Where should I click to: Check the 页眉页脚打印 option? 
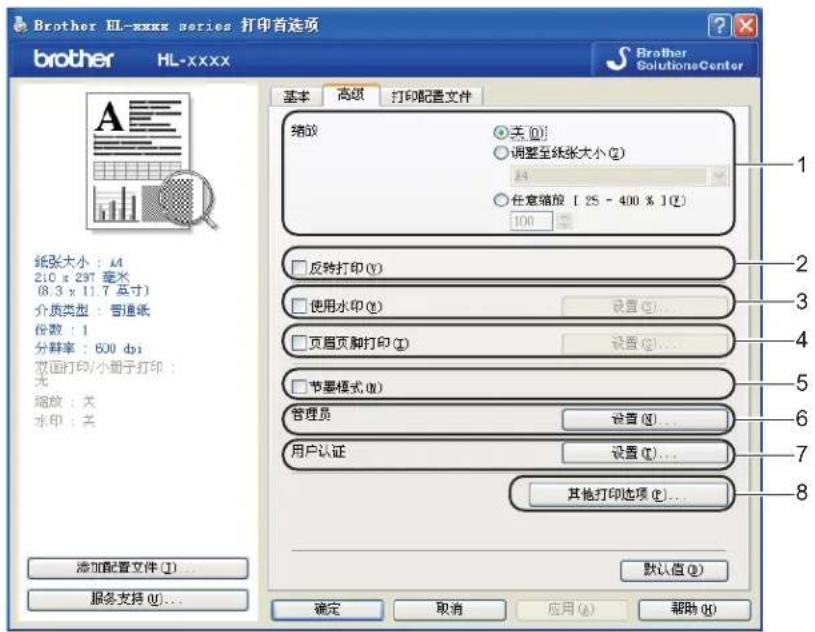(299, 343)
